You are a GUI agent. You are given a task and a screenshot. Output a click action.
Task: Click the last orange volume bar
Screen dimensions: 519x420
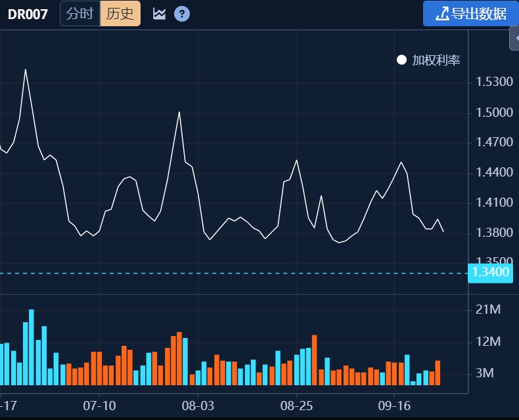(438, 373)
